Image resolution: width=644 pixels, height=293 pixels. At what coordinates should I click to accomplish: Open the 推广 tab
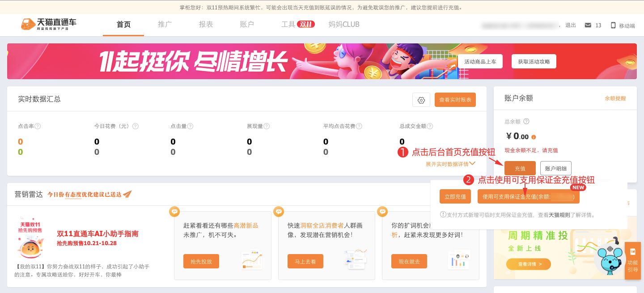click(x=165, y=25)
